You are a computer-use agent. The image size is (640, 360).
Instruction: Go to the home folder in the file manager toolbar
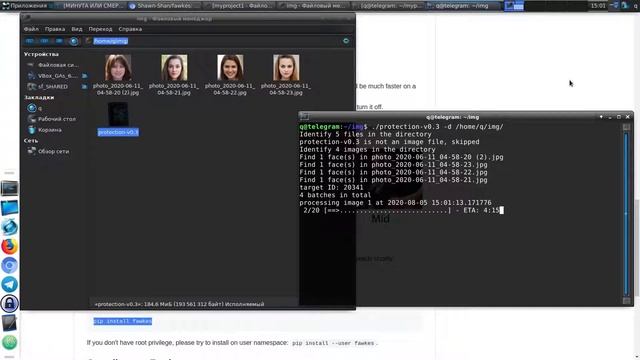(74, 41)
